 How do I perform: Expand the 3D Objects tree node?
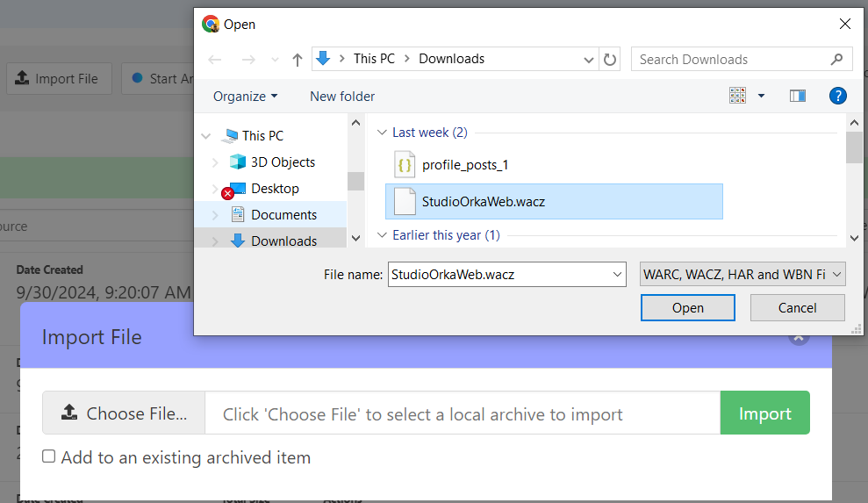(216, 162)
